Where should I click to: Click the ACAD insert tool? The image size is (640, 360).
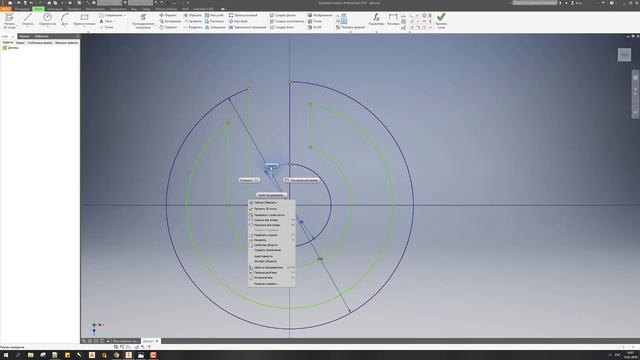[x=315, y=27]
